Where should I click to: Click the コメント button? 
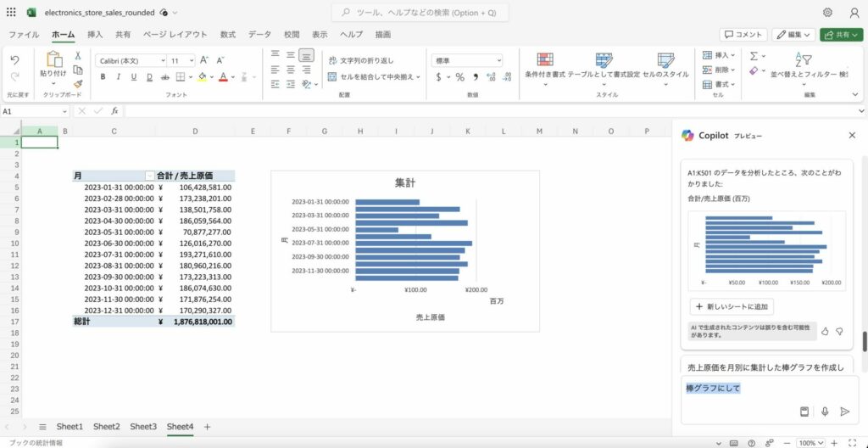point(743,35)
